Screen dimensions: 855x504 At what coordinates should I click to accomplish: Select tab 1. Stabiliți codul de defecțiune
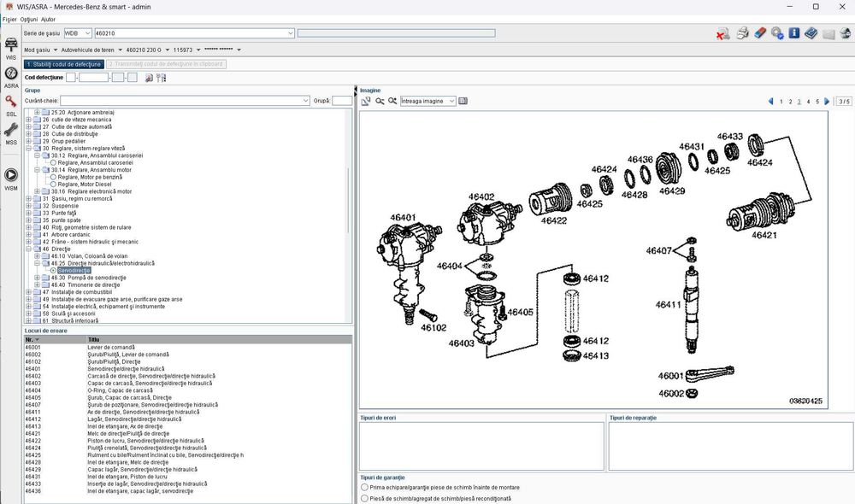pos(64,64)
